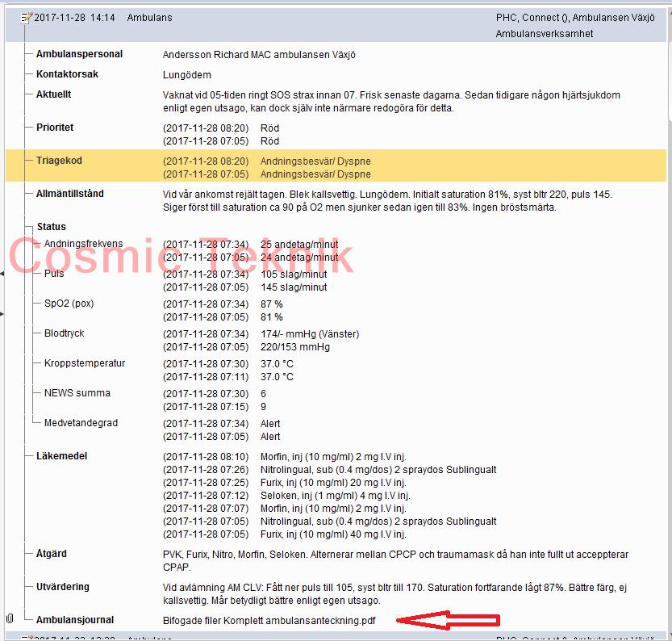Select the Ambulanspersonal row

tap(336, 54)
